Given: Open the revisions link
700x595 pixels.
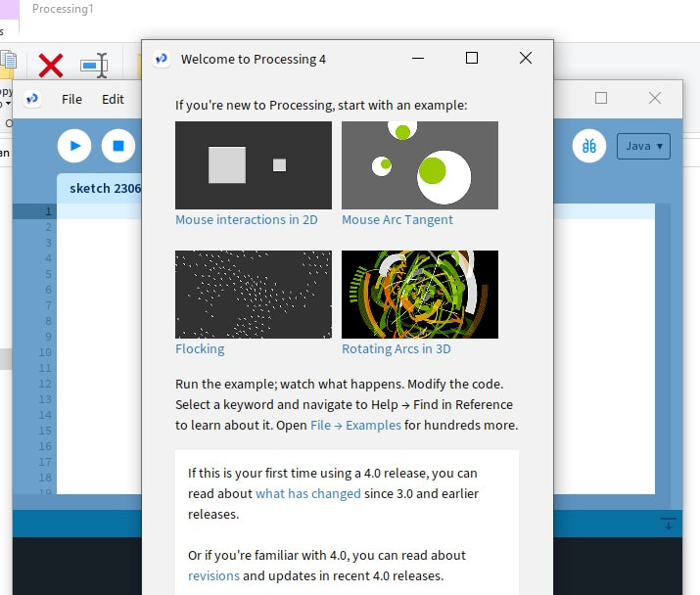Looking at the screenshot, I should 213,575.
